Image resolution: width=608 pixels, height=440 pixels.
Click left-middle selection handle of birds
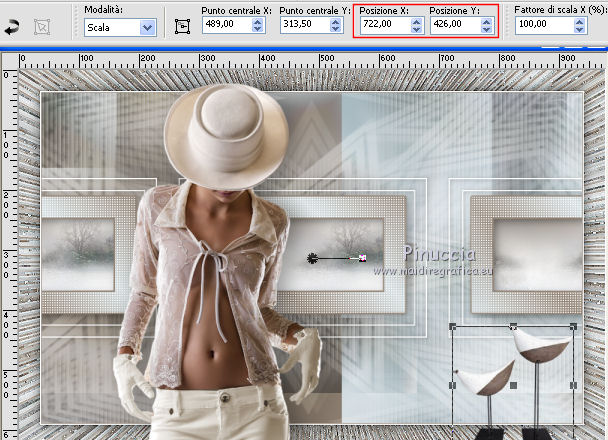453,385
